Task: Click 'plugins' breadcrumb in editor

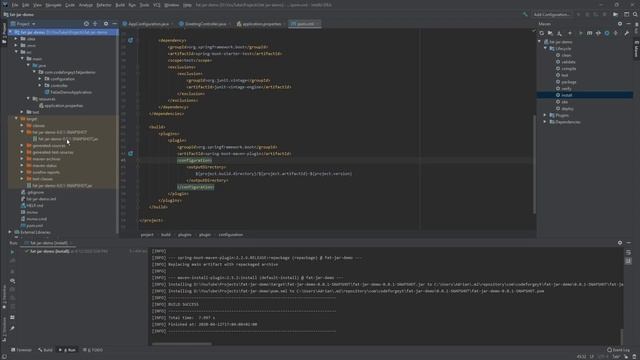Action: click(184, 235)
